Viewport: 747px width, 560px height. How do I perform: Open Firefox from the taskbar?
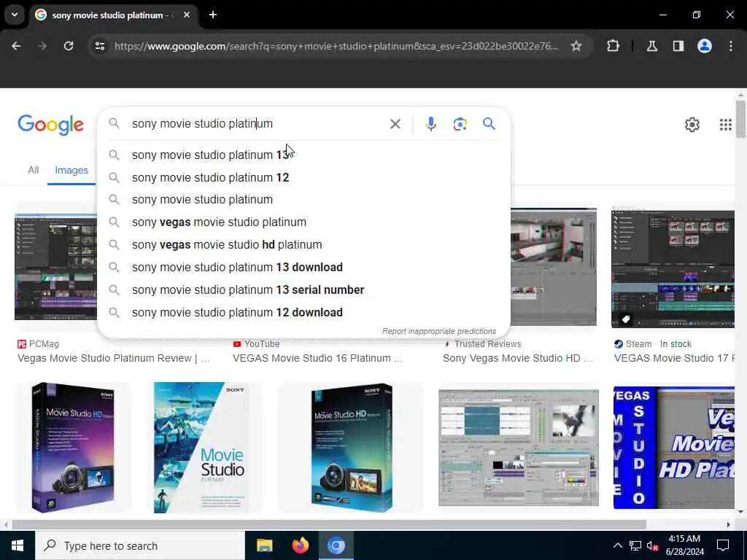tap(300, 545)
